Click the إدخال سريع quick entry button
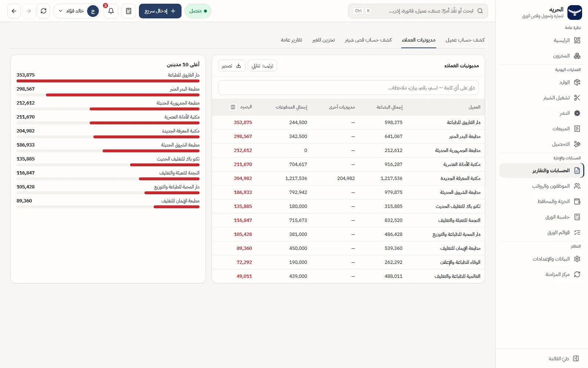The height and width of the screenshot is (368, 588). click(x=160, y=11)
